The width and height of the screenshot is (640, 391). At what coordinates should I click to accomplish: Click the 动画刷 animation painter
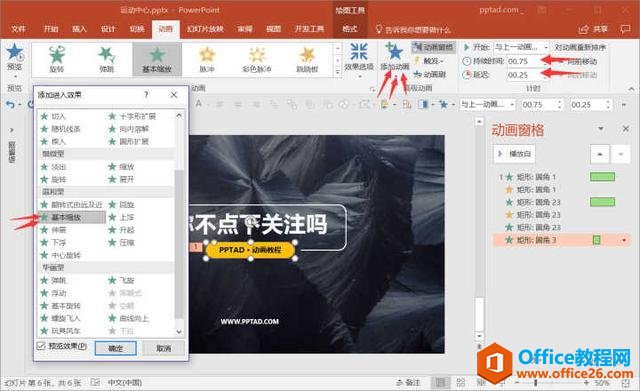click(x=430, y=74)
